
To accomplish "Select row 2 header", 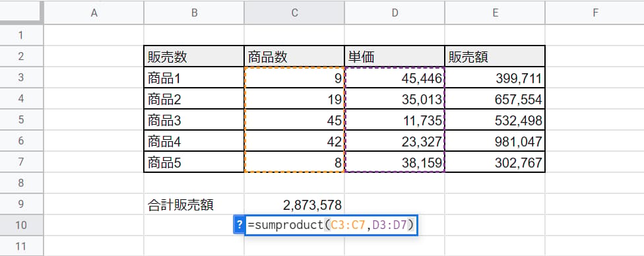I will [x=21, y=56].
